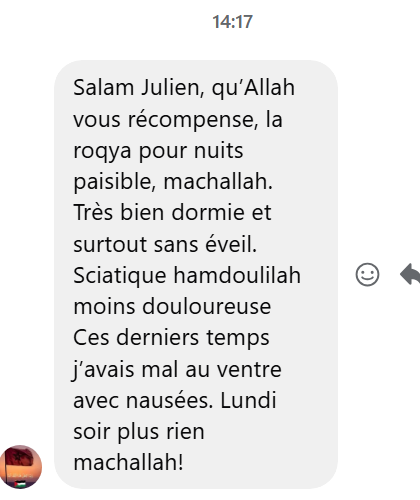Click the word 'Julien' in message
This screenshot has width=420, height=500.
click(173, 88)
